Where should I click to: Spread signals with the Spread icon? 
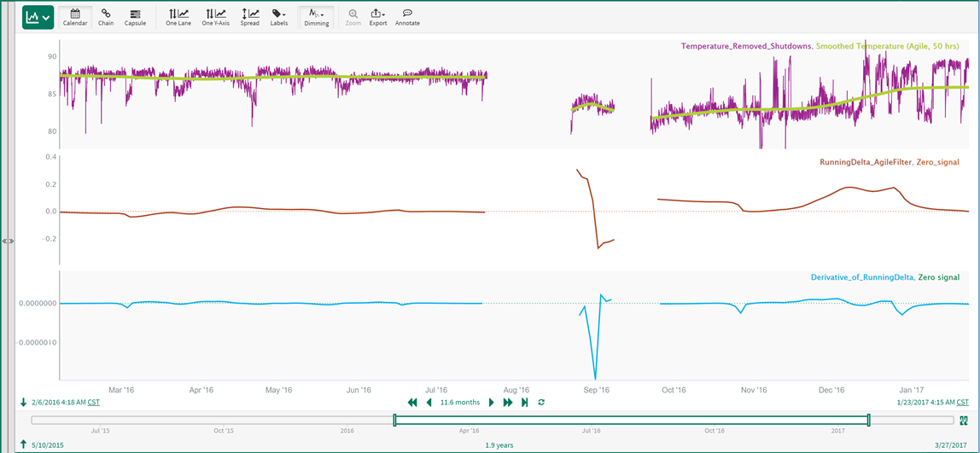pyautogui.click(x=249, y=17)
